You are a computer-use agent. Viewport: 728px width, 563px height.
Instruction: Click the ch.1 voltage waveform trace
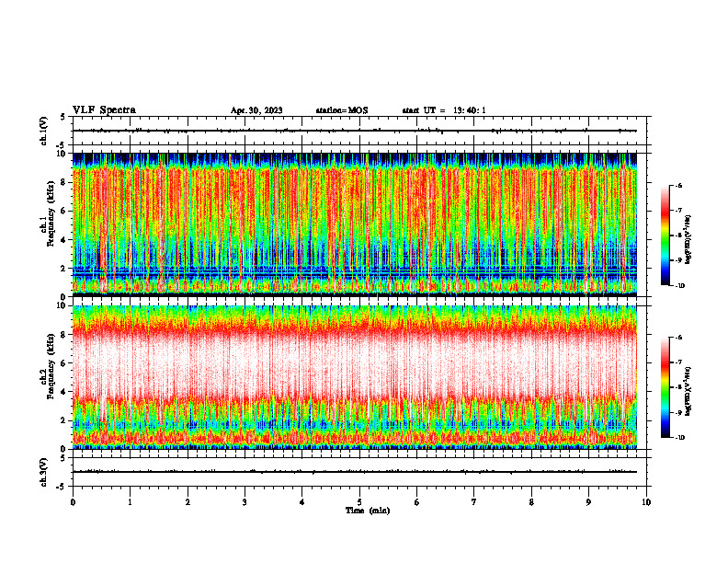[x=355, y=131]
